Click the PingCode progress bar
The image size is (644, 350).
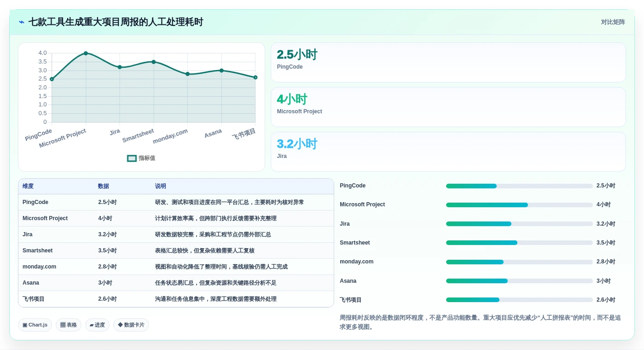click(519, 186)
